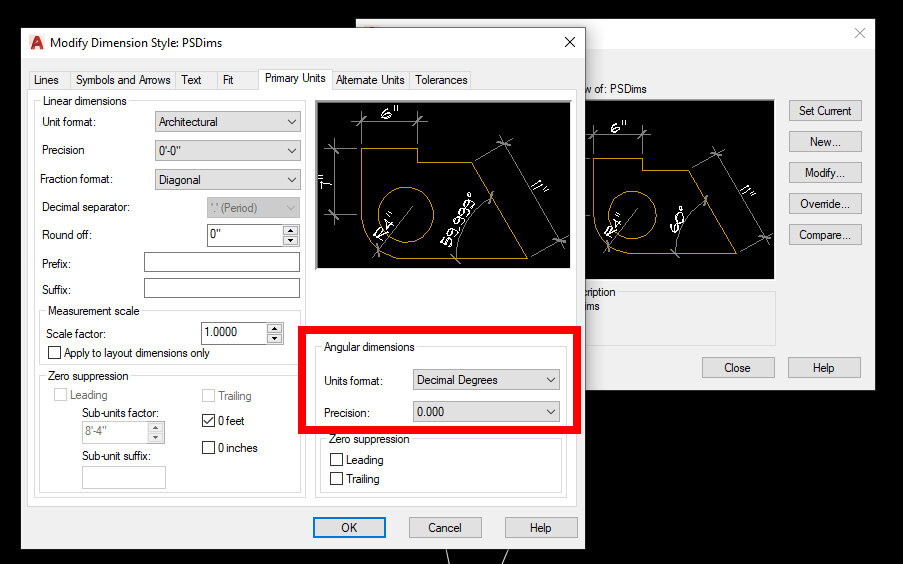Click OK to apply dimension style
This screenshot has width=903, height=564.
(x=349, y=528)
